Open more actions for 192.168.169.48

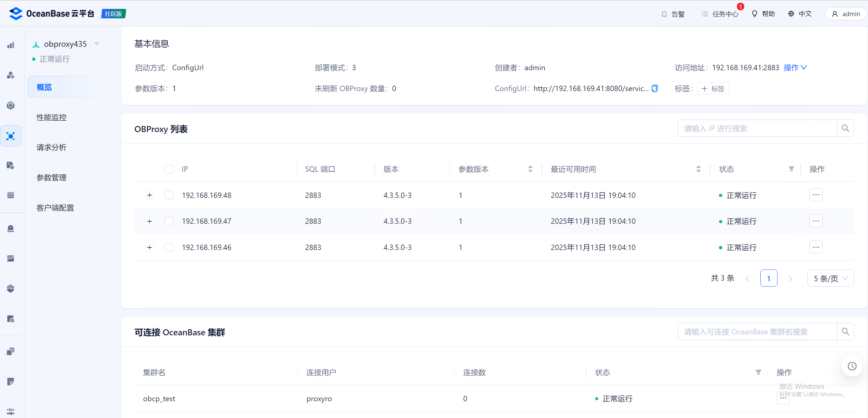(x=816, y=195)
